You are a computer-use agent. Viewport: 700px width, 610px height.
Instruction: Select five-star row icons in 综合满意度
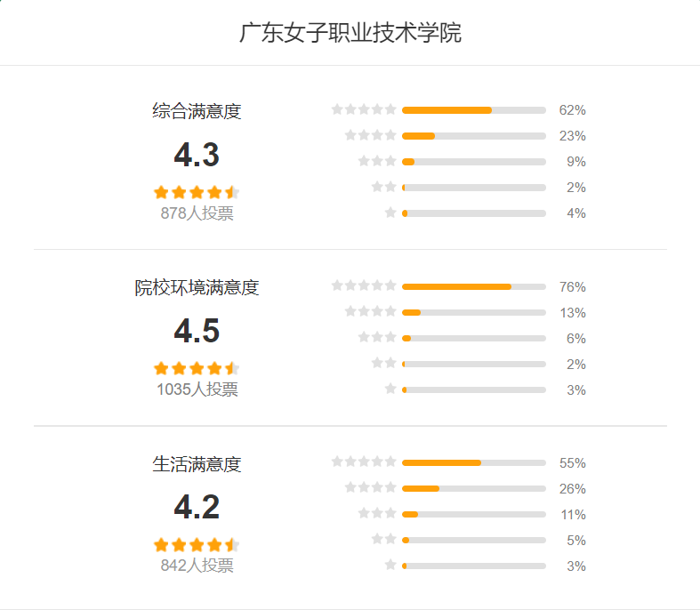(364, 109)
